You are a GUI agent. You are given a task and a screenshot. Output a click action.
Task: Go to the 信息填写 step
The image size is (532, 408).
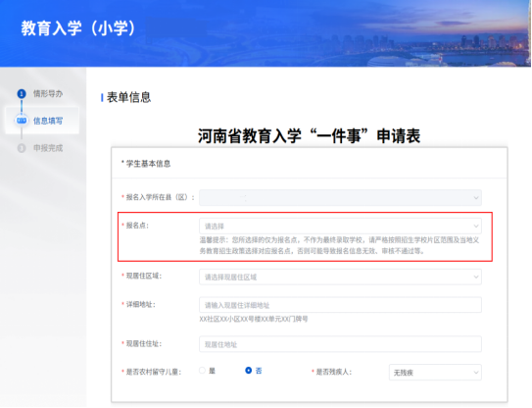tap(48, 121)
